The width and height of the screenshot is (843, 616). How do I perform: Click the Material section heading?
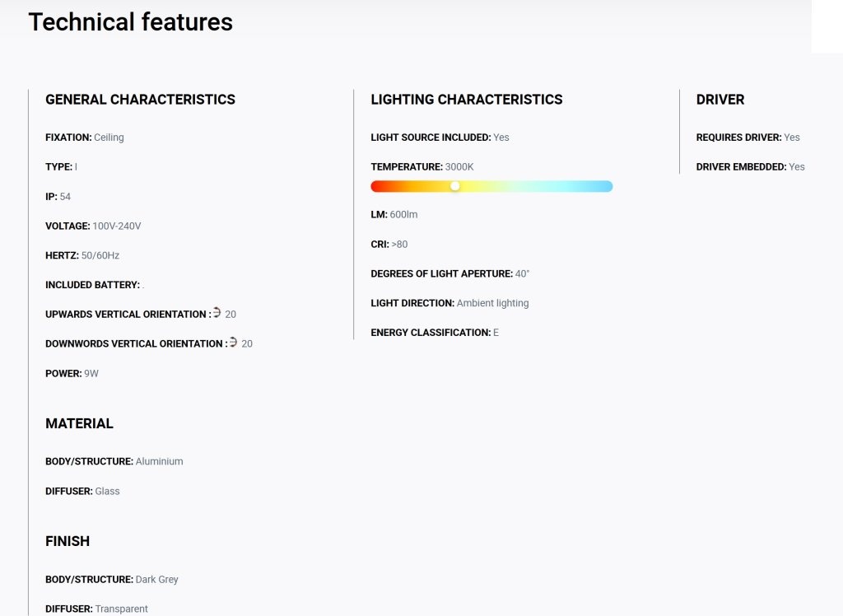point(79,423)
